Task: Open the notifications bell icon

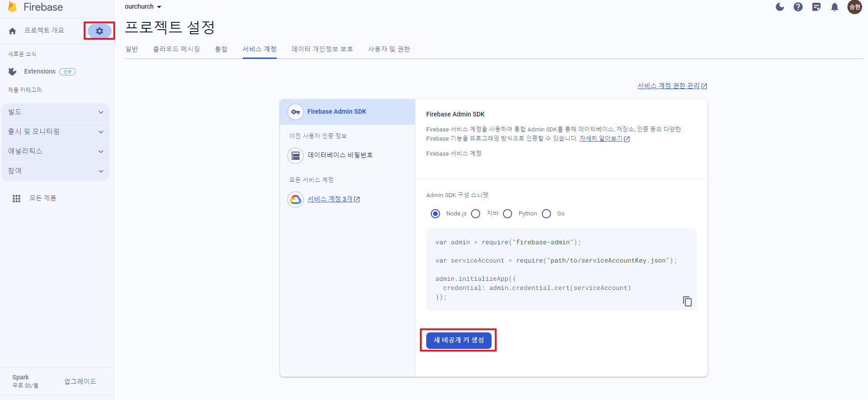Action: click(835, 7)
